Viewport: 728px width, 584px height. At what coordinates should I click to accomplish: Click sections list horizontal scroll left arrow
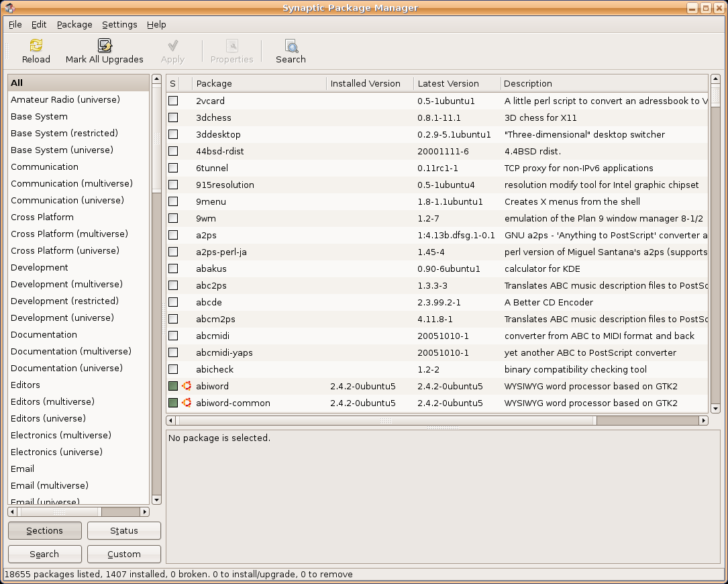[13, 512]
